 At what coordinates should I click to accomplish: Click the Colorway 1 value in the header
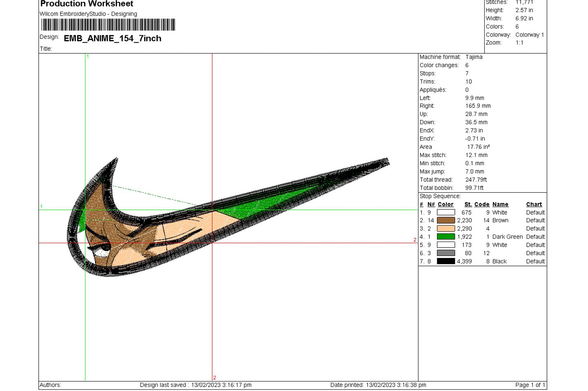529,35
